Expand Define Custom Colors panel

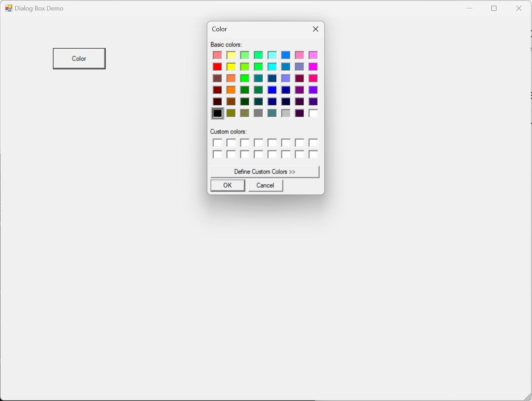265,172
